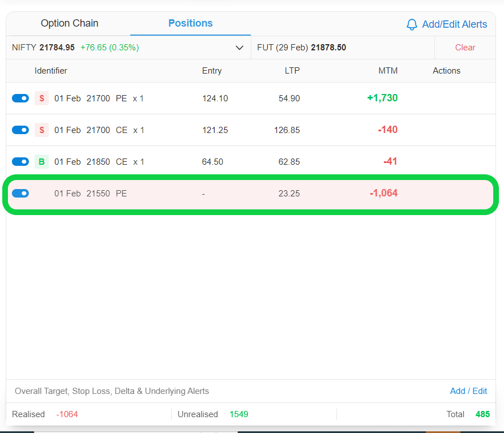Click MTM value -41
Viewport: 504px width, 433px height.
click(x=390, y=161)
